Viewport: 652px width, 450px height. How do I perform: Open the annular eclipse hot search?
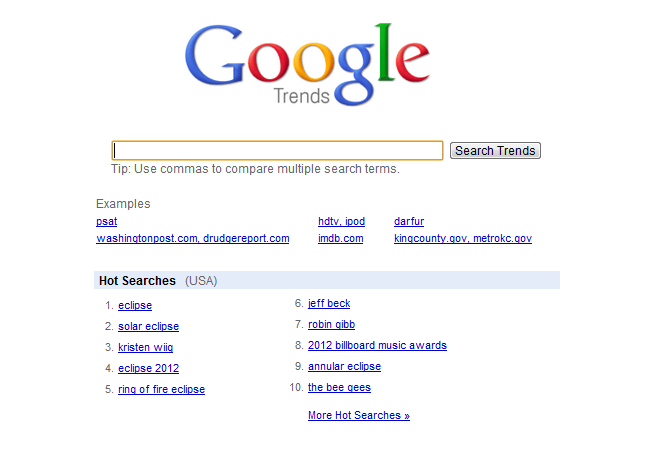click(344, 366)
